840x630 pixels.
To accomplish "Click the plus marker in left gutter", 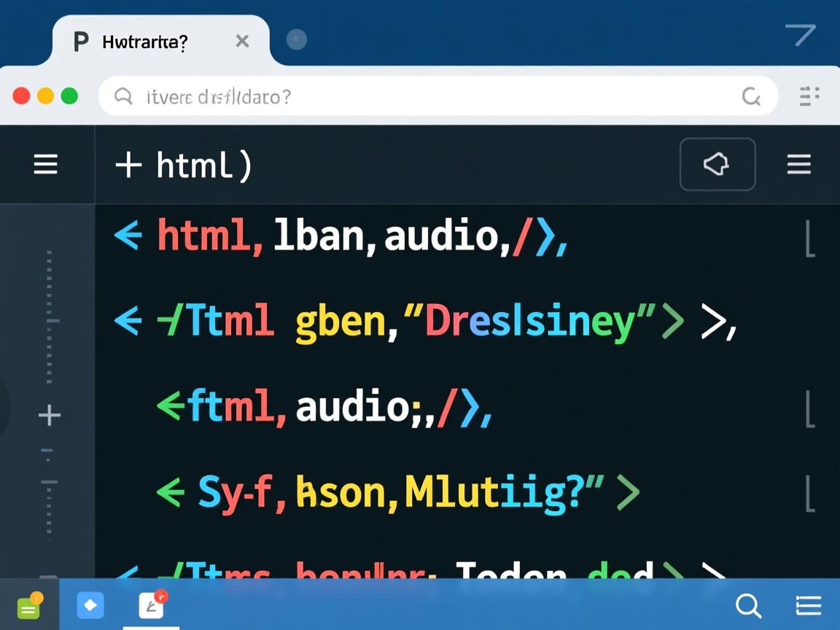I will tap(49, 416).
